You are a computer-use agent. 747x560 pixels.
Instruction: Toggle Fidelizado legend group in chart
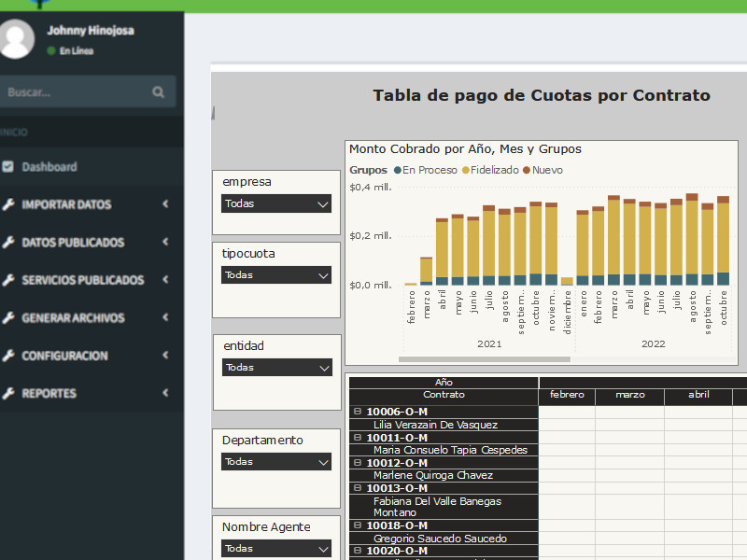(490, 170)
